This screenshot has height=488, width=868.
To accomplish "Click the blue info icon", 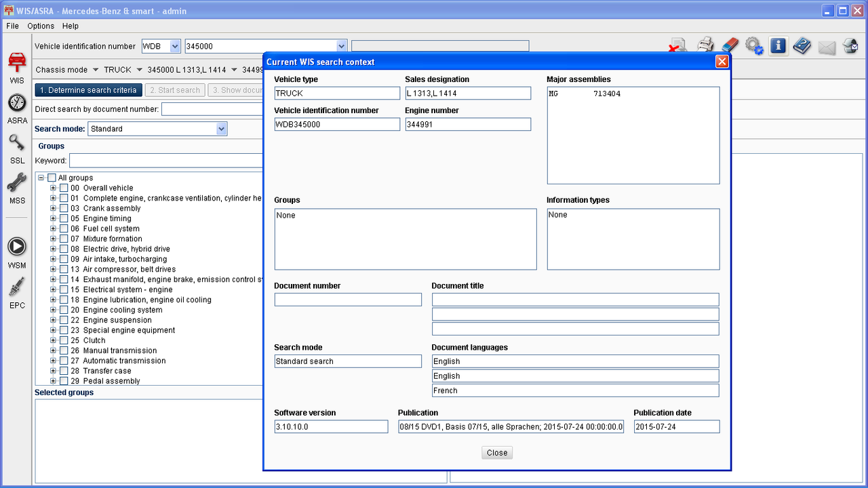I will 778,45.
